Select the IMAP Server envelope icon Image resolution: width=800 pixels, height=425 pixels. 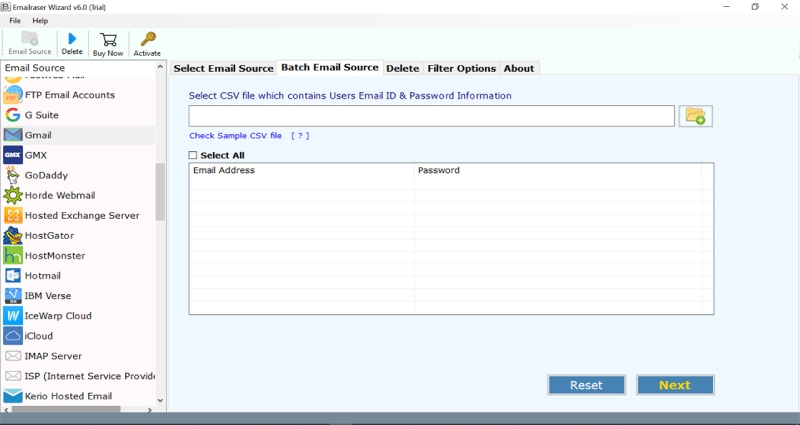coord(13,356)
